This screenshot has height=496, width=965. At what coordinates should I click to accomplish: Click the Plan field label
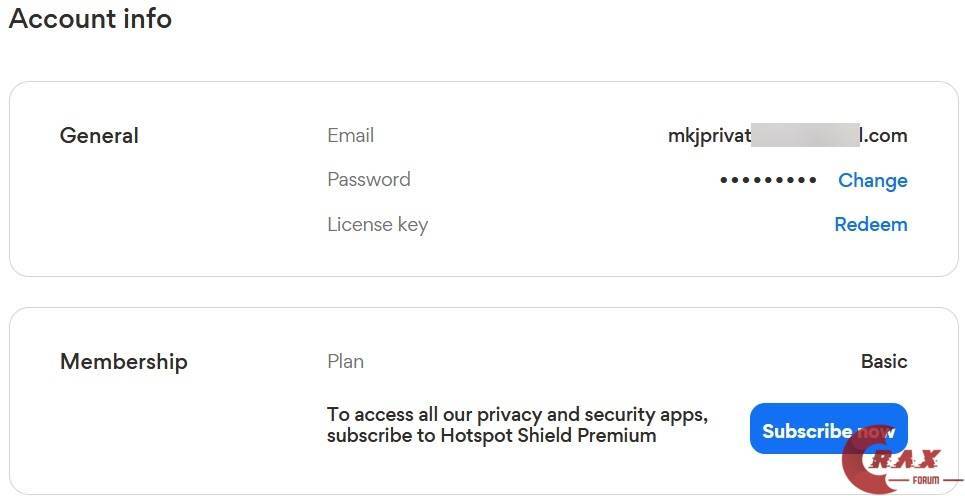[x=345, y=361]
